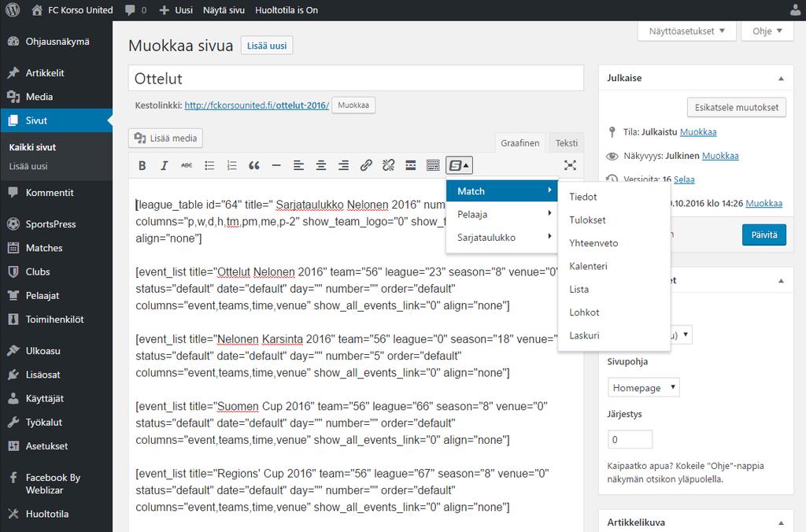
Task: Insert or edit link
Action: click(366, 165)
